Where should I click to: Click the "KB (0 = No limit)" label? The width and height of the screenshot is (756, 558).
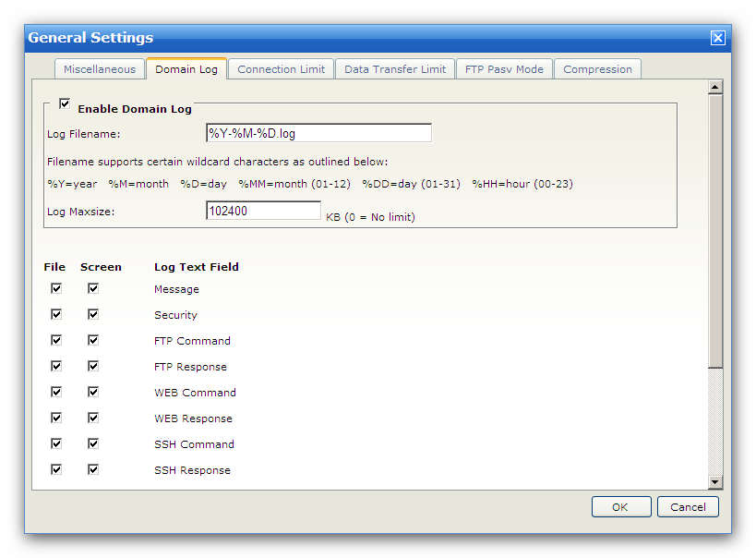[x=370, y=217]
